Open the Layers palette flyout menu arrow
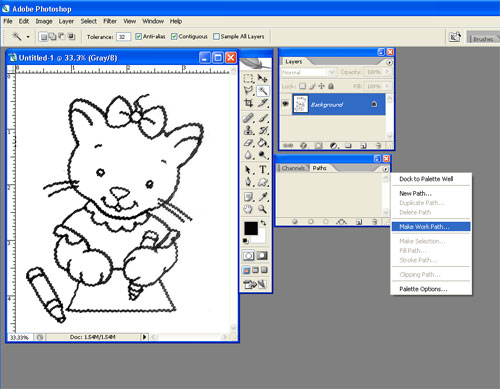This screenshot has width=500, height=389. click(389, 62)
